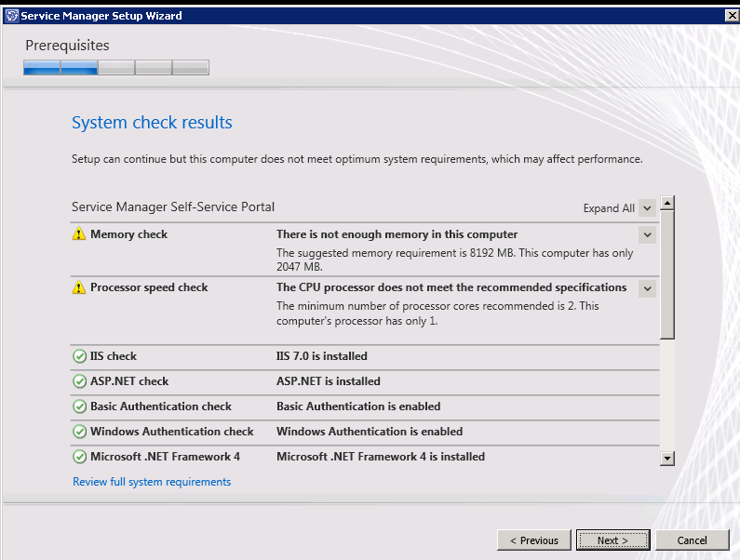Click the scrollbar up arrow

tap(666, 204)
